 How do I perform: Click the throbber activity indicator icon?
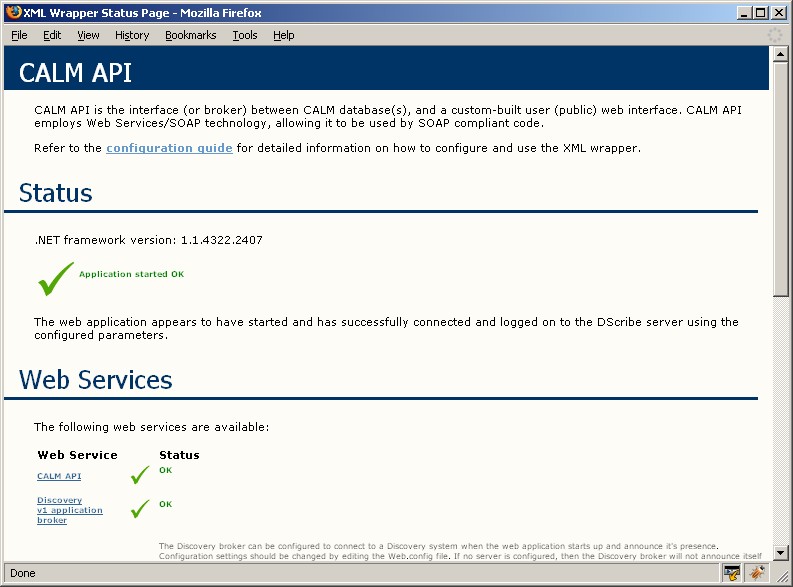pyautogui.click(x=775, y=35)
